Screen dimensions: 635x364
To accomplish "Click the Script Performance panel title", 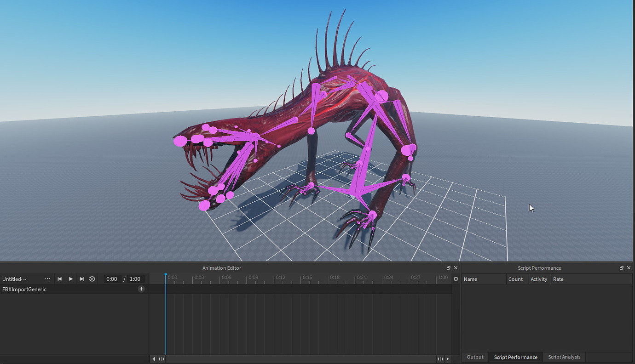I will coord(539,268).
